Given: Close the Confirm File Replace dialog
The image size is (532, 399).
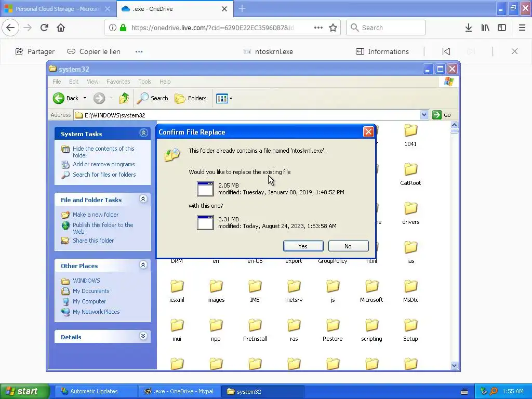Looking at the screenshot, I should tap(368, 131).
